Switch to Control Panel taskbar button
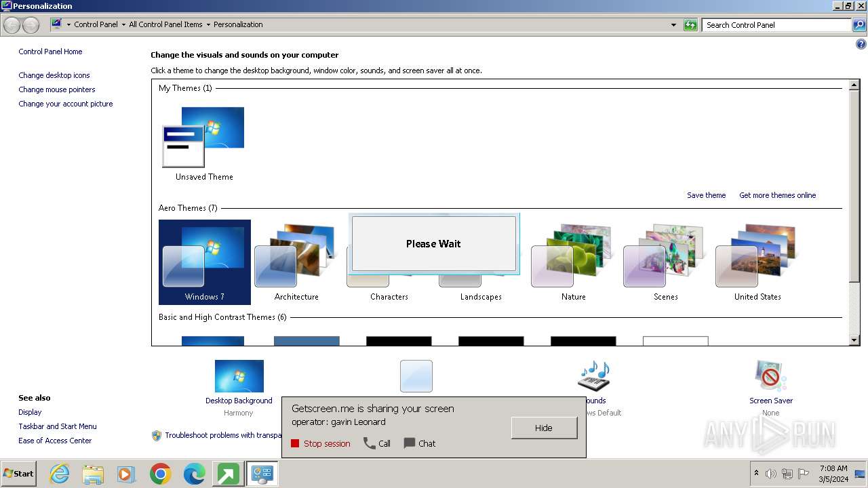 [x=262, y=474]
